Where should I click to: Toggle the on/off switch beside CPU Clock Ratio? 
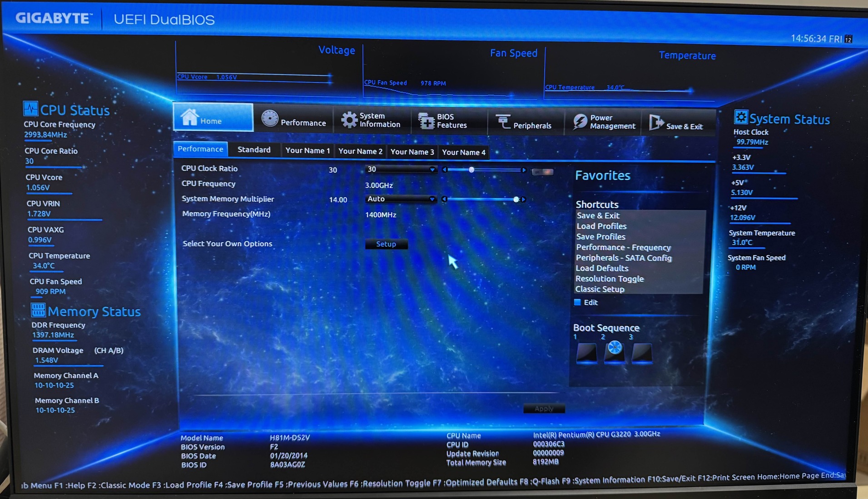click(543, 172)
